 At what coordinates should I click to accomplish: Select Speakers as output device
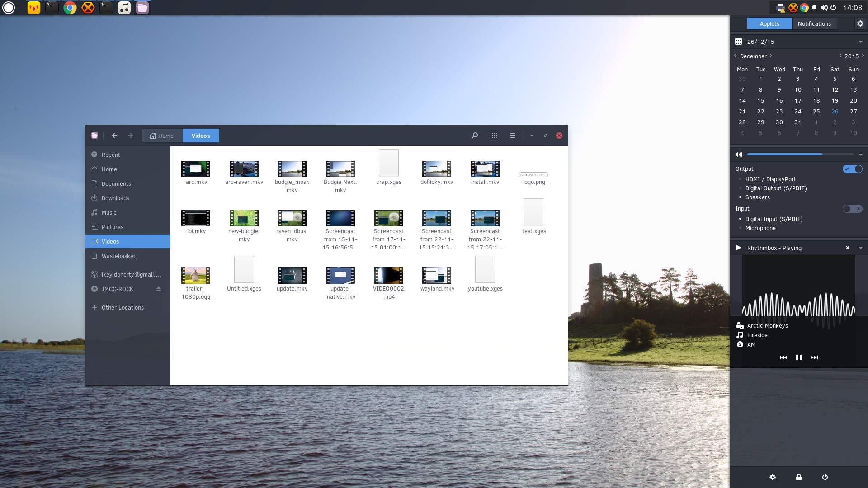coord(757,197)
